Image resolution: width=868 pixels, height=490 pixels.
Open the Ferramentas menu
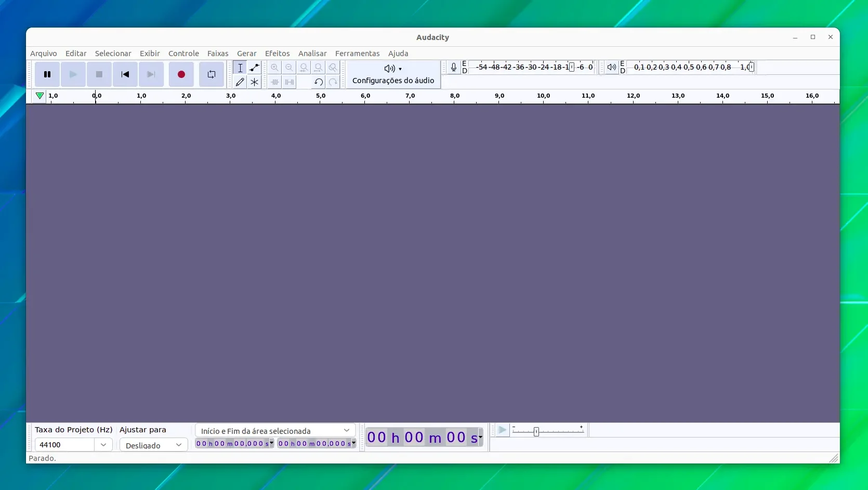click(358, 54)
